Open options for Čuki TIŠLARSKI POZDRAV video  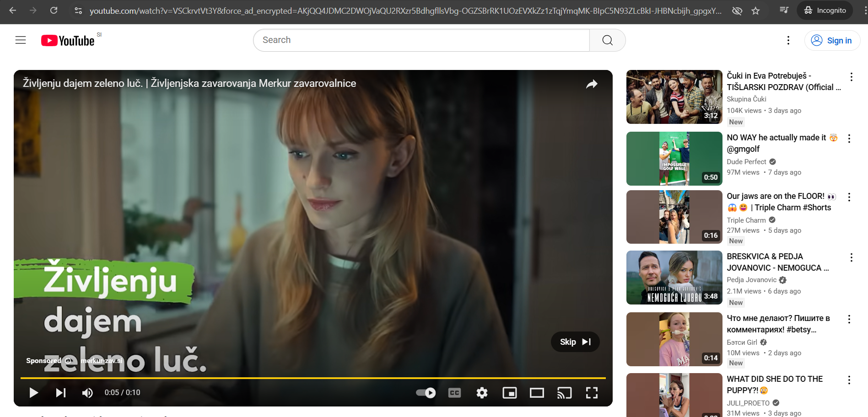pyautogui.click(x=851, y=77)
